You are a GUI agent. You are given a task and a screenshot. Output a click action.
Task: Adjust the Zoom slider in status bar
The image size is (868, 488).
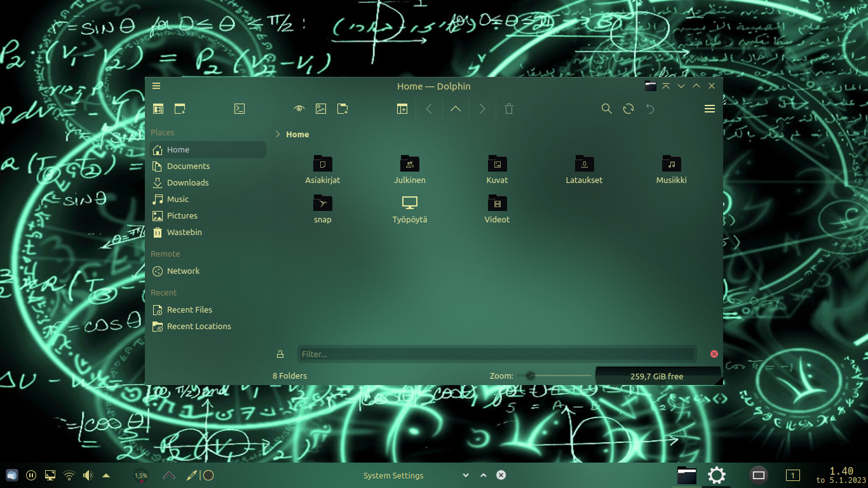tap(554, 376)
